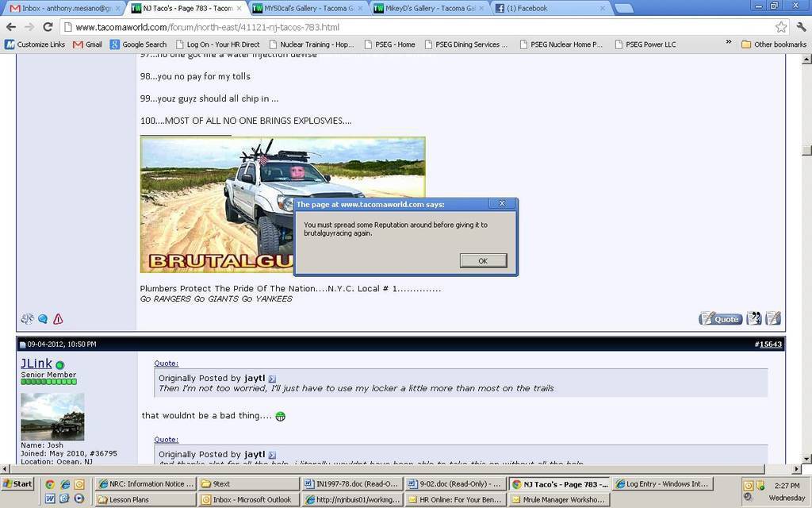Open the PSEG Dining Services bookmark
Image resolution: width=812 pixels, height=508 pixels.
pyautogui.click(x=465, y=44)
